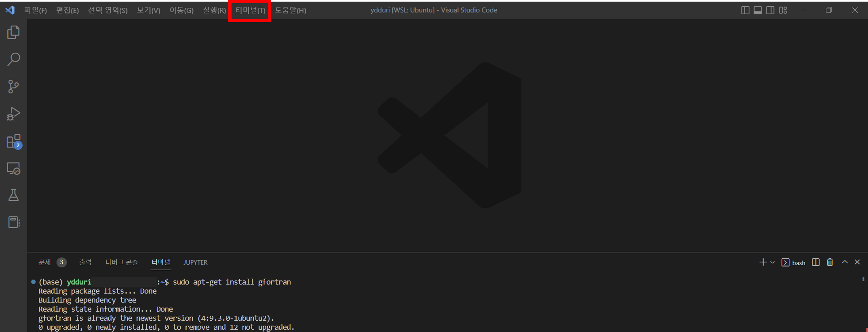The image size is (868, 332).
Task: Kill the terminal with the trash icon
Action: [830, 262]
